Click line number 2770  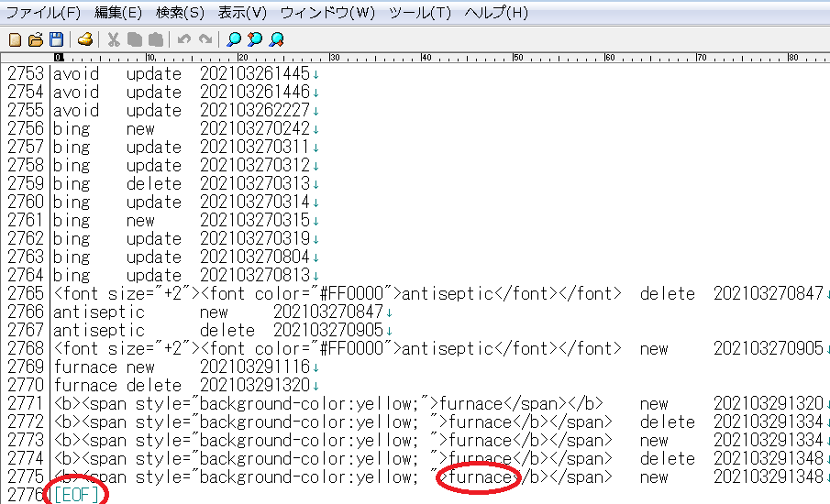pos(26,385)
